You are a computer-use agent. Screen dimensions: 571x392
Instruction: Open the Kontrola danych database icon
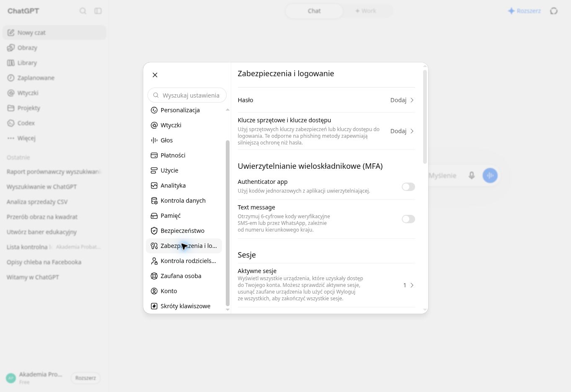point(154,201)
